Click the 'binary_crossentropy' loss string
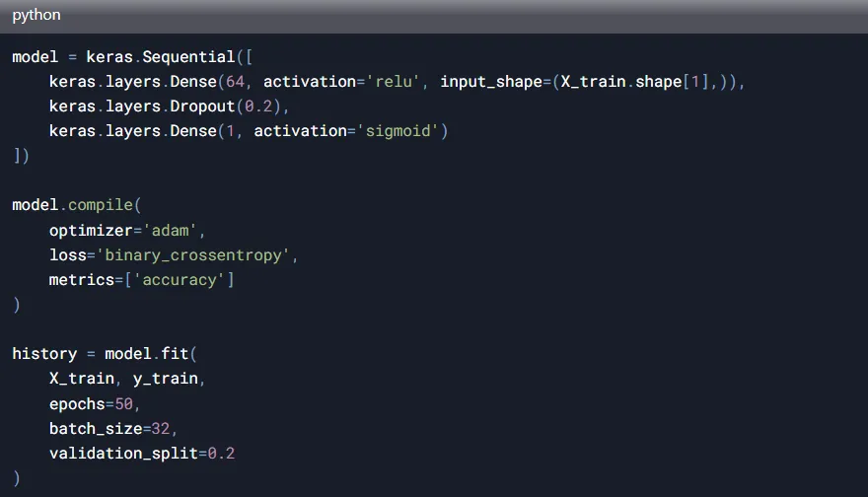This screenshot has width=868, height=497. (x=193, y=255)
